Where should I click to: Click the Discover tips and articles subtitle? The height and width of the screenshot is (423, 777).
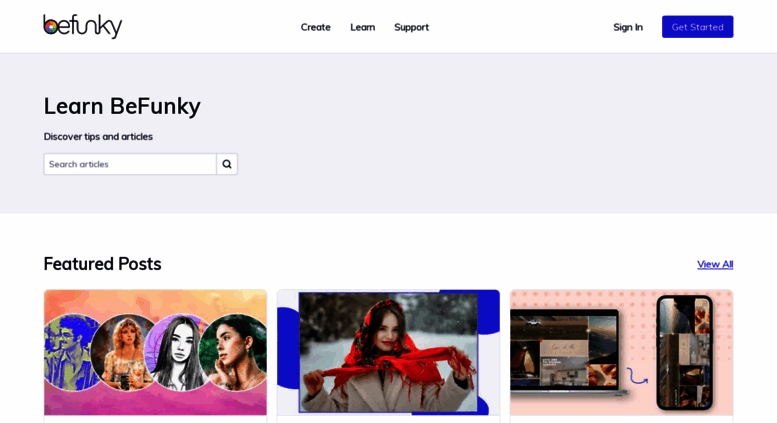click(98, 137)
